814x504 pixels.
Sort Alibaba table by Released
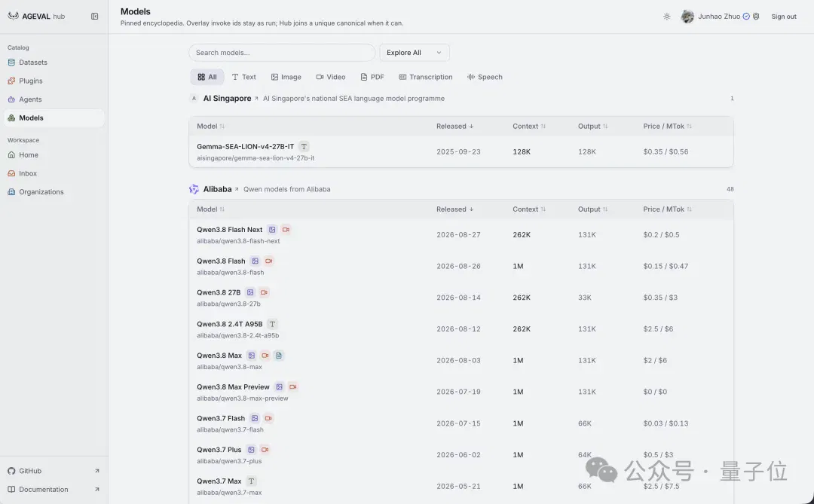(x=454, y=209)
